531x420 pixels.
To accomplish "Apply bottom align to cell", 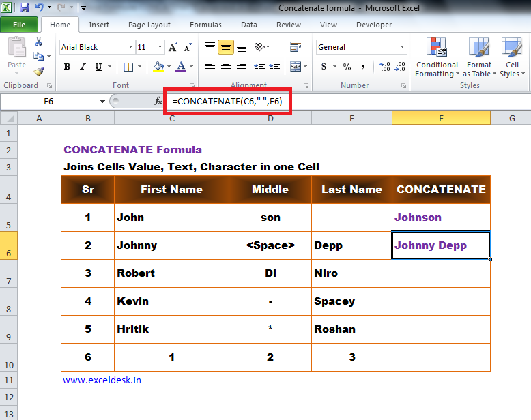I will [242, 47].
